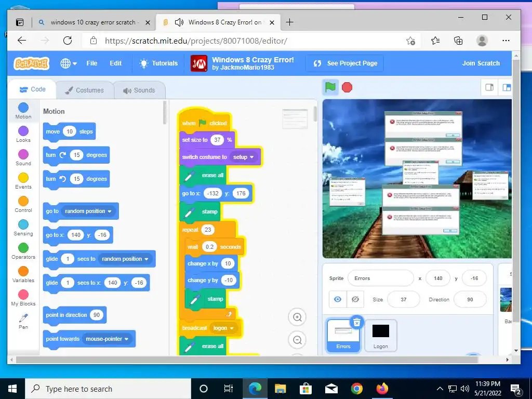Open the costume dropdown showing setup
The height and width of the screenshot is (399, 532).
point(243,157)
